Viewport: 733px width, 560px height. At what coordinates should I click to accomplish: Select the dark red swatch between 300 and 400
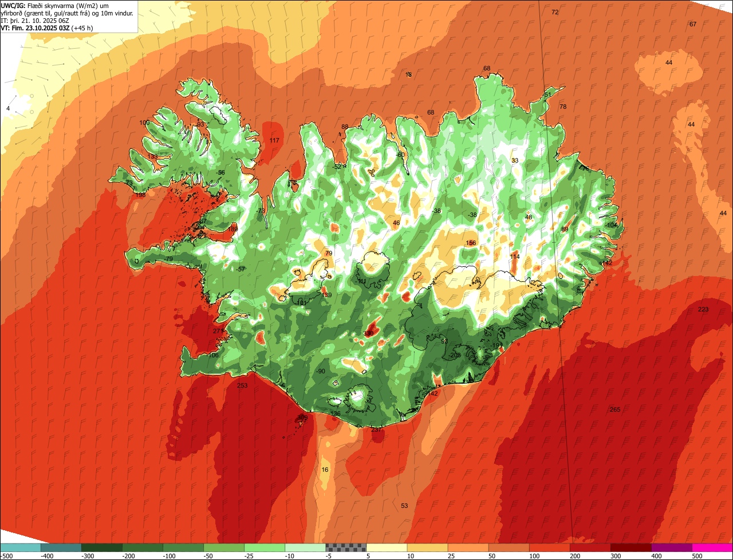coord(630,547)
